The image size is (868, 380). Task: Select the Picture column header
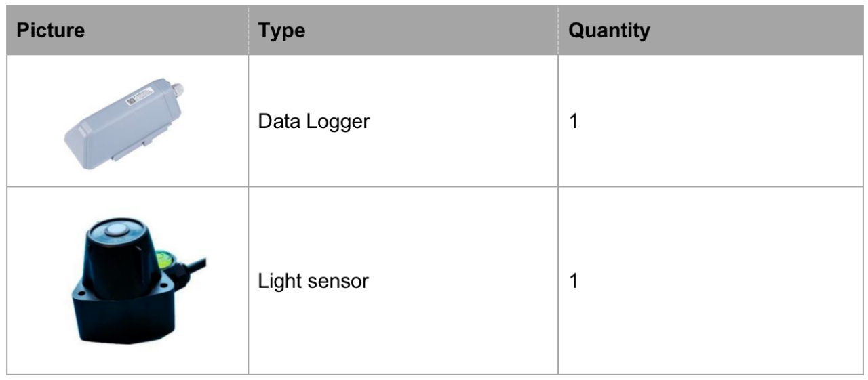point(51,31)
